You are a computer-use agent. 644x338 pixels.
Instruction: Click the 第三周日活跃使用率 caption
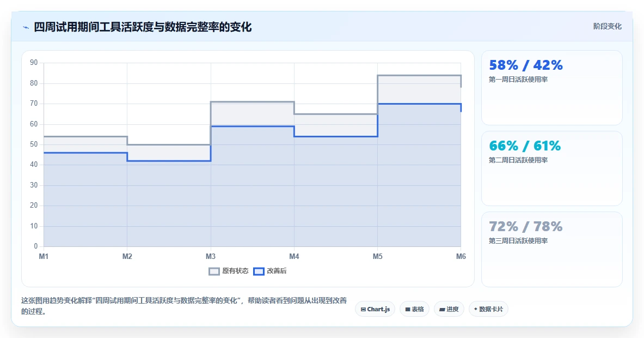click(x=518, y=240)
